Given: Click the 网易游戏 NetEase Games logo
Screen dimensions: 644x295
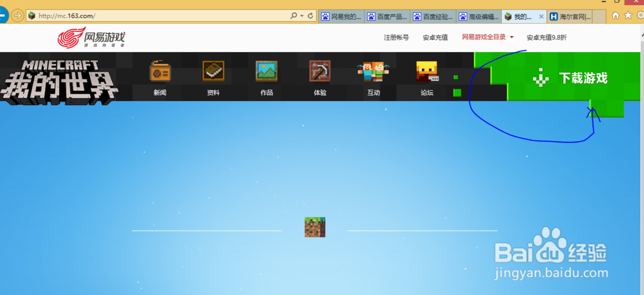Looking at the screenshot, I should (91, 37).
